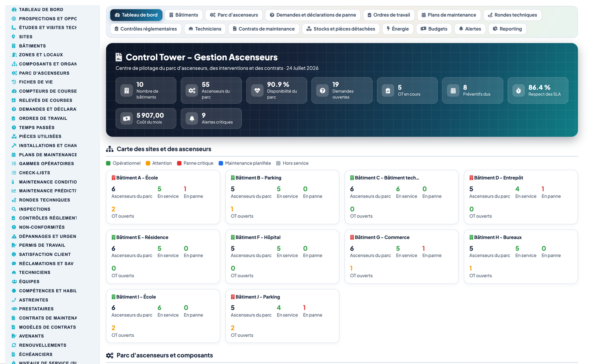
Task: Click the sitemap icon beside Carte des sites heading
Action: click(110, 149)
